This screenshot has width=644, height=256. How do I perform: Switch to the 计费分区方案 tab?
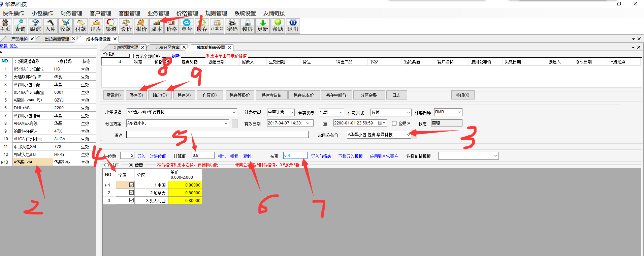[167, 48]
